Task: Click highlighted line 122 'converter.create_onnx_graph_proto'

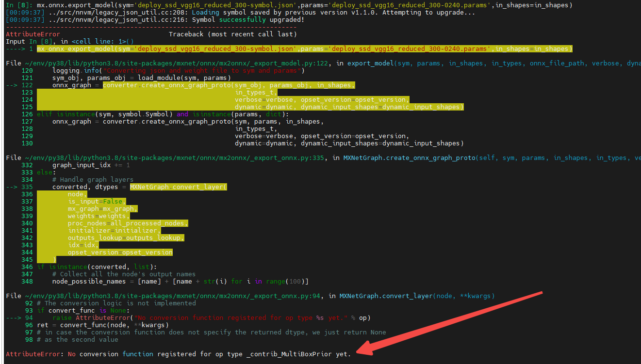Action: tap(229, 85)
